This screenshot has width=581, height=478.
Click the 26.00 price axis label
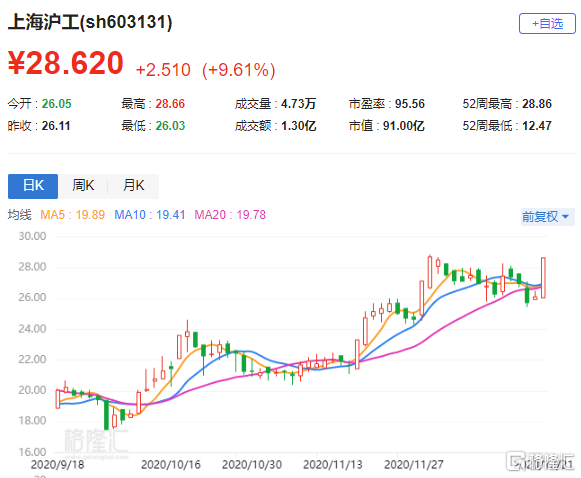point(32,298)
